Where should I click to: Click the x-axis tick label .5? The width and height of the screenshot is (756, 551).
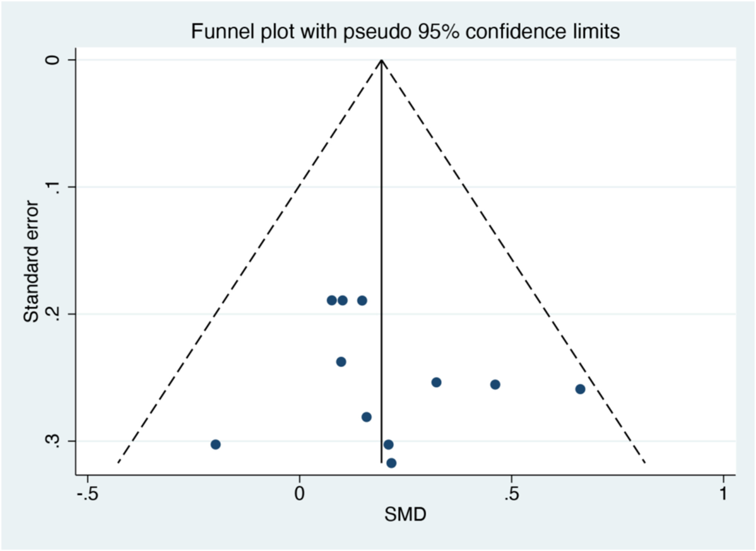coord(511,493)
